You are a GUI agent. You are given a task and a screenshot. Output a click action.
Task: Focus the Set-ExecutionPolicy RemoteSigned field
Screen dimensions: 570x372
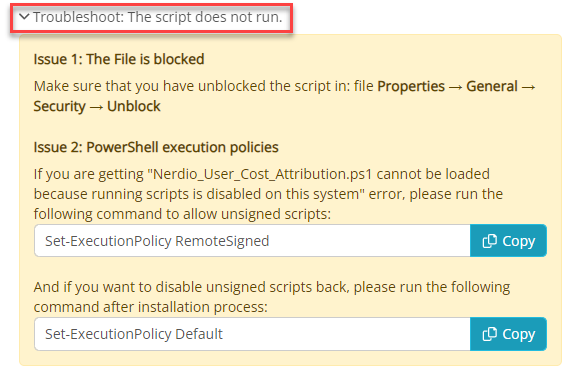coord(252,241)
